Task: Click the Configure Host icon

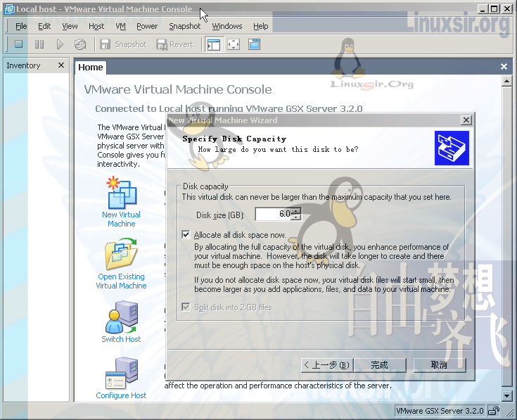Action: click(121, 373)
